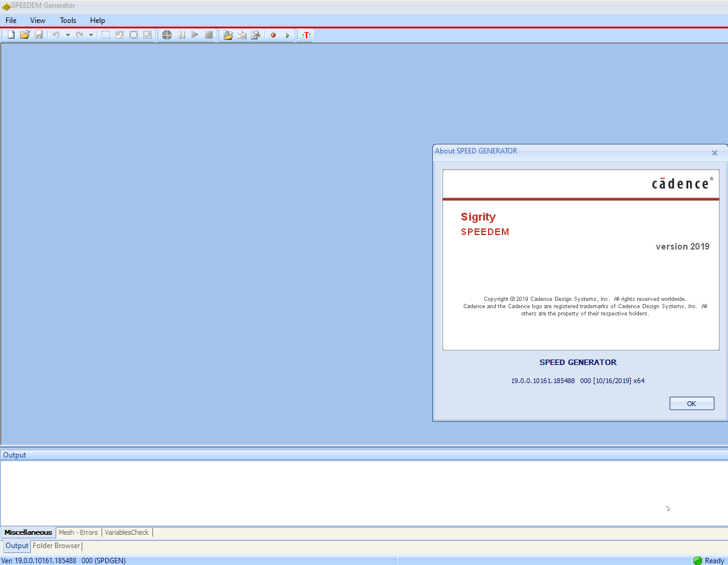The image size is (728, 565).
Task: Click the version text in status bar
Action: [63, 561]
